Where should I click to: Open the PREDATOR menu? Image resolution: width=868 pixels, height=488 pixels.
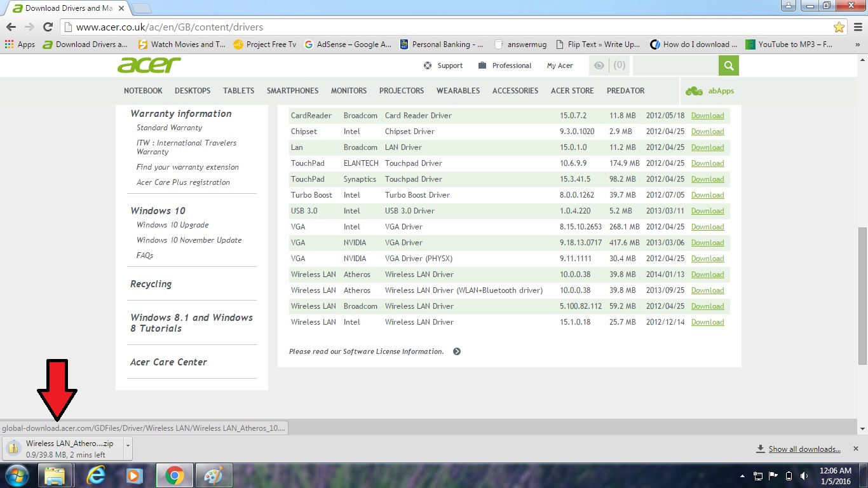point(625,91)
